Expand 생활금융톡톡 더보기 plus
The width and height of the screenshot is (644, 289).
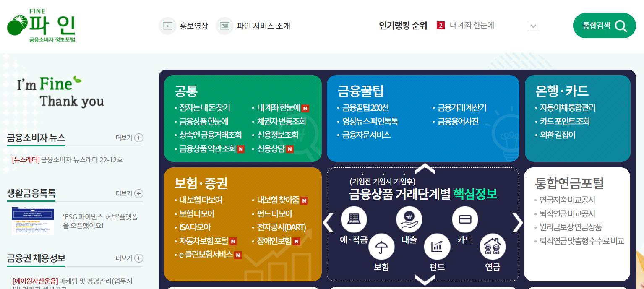(139, 193)
